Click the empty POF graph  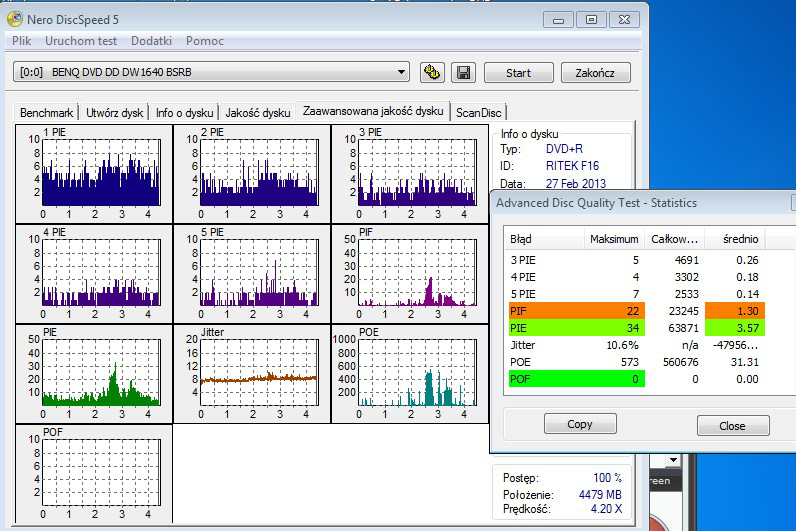pyautogui.click(x=94, y=473)
